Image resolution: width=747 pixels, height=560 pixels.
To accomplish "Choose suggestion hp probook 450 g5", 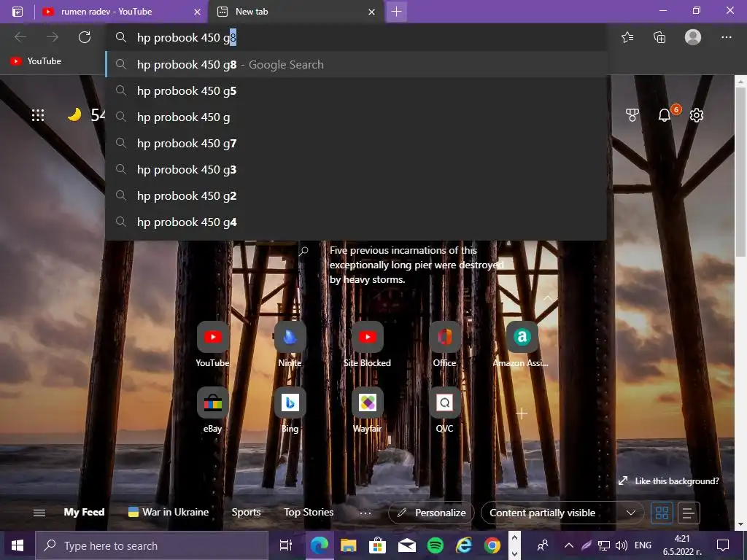I will 356,91.
